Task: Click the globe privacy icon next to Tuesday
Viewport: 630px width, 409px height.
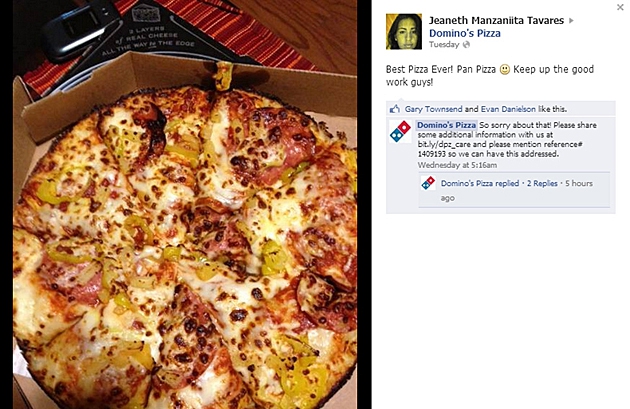Action: 466,45
